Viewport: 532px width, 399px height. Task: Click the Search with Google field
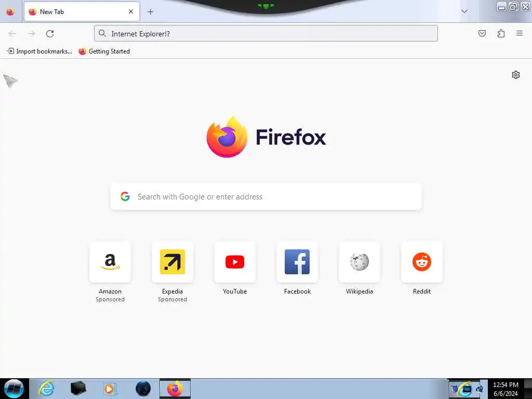pyautogui.click(x=266, y=197)
